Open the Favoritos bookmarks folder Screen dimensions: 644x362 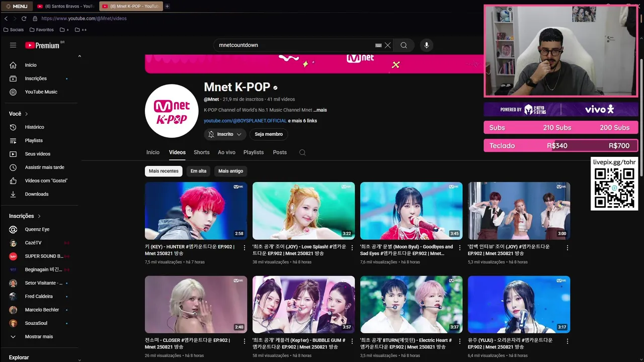point(41,30)
